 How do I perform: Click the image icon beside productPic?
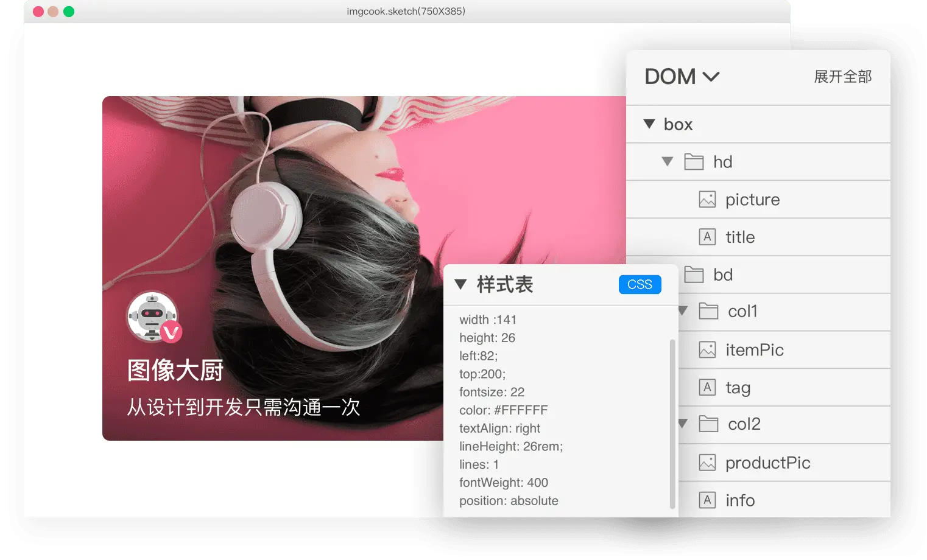(x=707, y=463)
